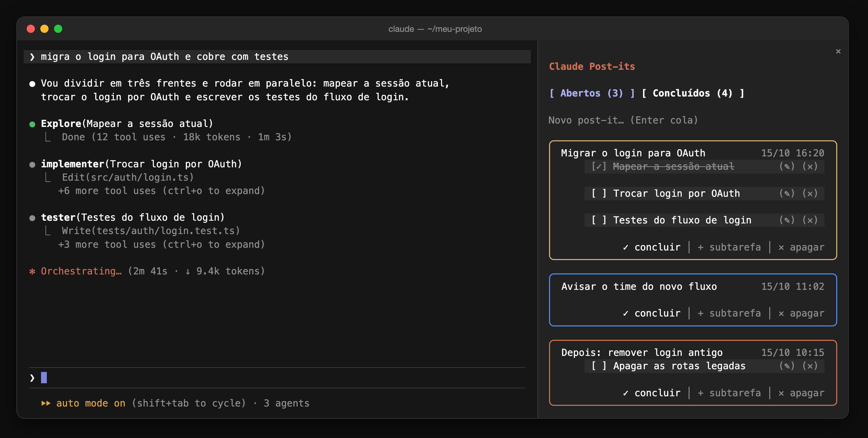Click the 3 agents status text
This screenshot has width=868, height=438.
point(286,403)
